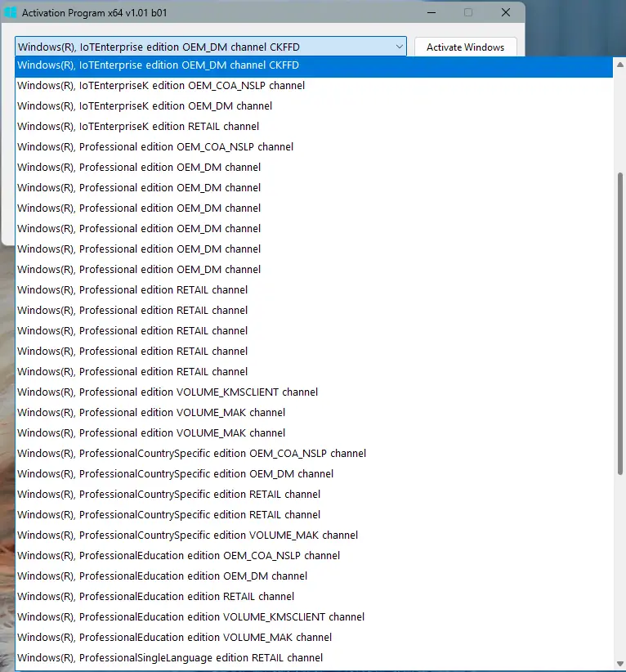The image size is (626, 672).
Task: Select ProfessionalCountrySpecific edition OEM_DM channel
Action: pos(314,474)
